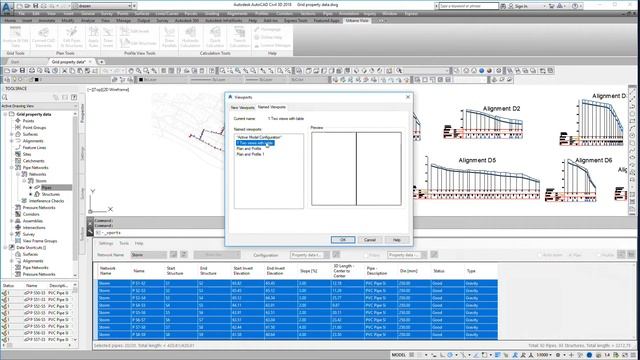The image size is (640, 360).
Task: Toggle the Filters checkbox in grid panel
Action: tap(366, 255)
